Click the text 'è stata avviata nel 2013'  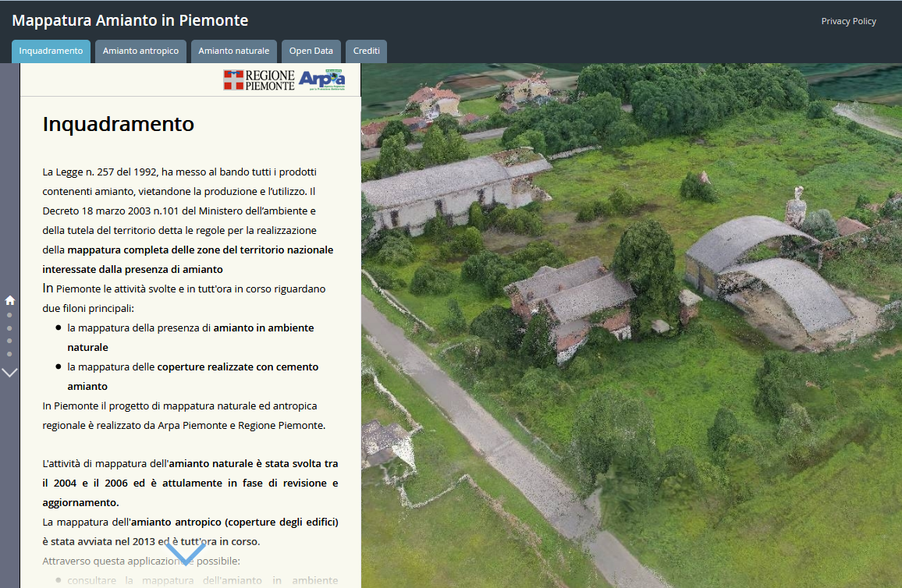point(99,542)
